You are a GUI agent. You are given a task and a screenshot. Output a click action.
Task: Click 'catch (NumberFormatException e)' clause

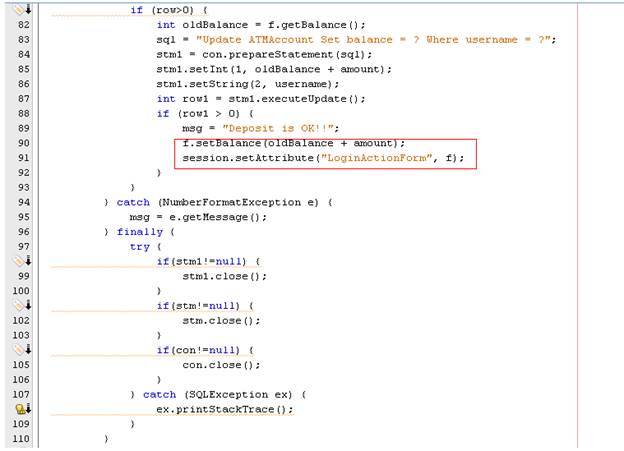[x=218, y=203]
